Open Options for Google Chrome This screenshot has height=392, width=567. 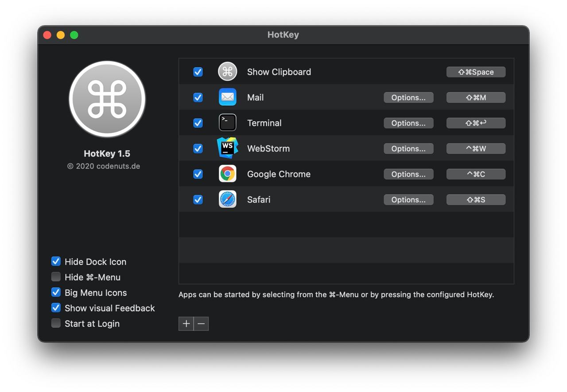(x=408, y=174)
